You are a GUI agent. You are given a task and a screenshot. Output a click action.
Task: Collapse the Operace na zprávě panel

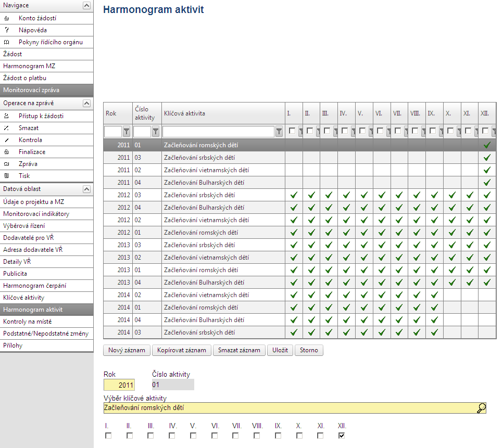click(86, 103)
